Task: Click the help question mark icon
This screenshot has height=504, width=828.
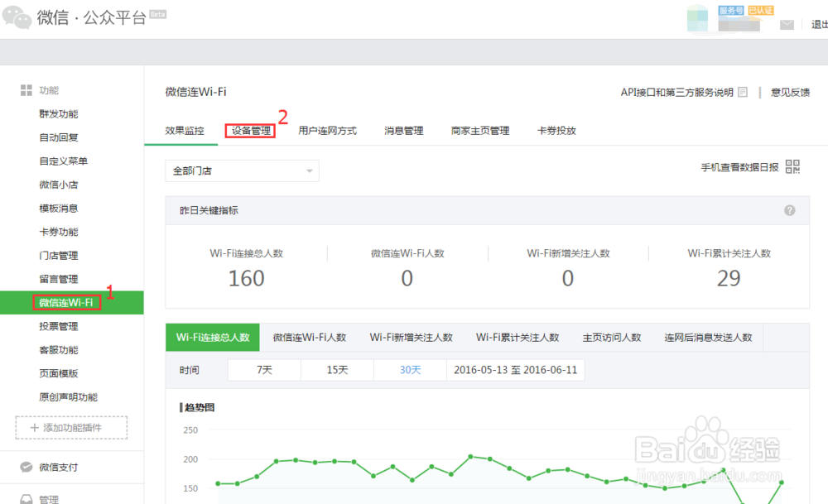Action: pyautogui.click(x=789, y=210)
